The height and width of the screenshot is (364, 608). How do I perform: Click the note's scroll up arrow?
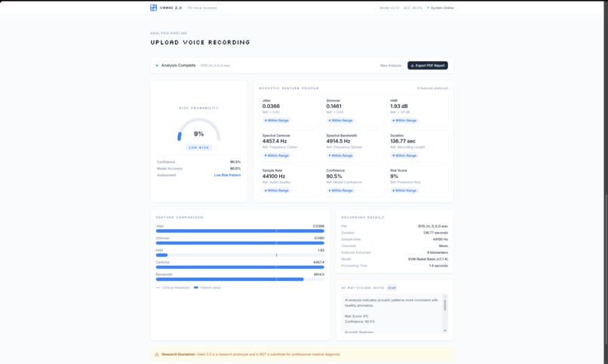[445, 297]
